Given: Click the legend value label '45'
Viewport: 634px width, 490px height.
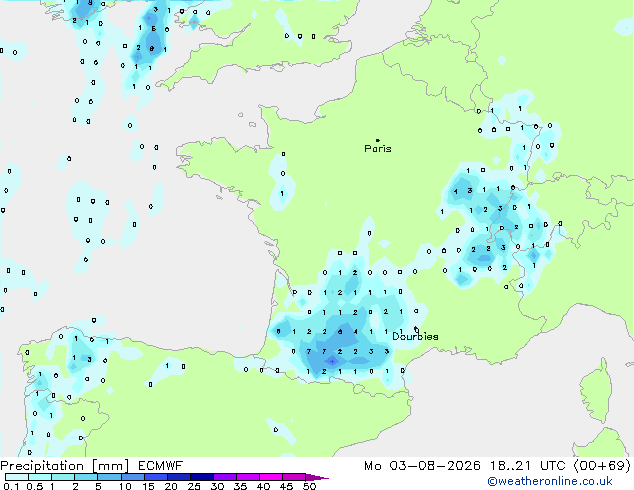Looking at the screenshot, I should pyautogui.click(x=286, y=486).
